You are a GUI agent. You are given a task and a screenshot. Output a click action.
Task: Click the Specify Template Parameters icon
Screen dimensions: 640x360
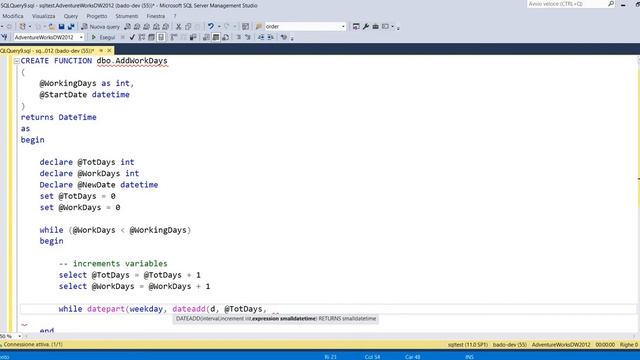[x=283, y=37]
